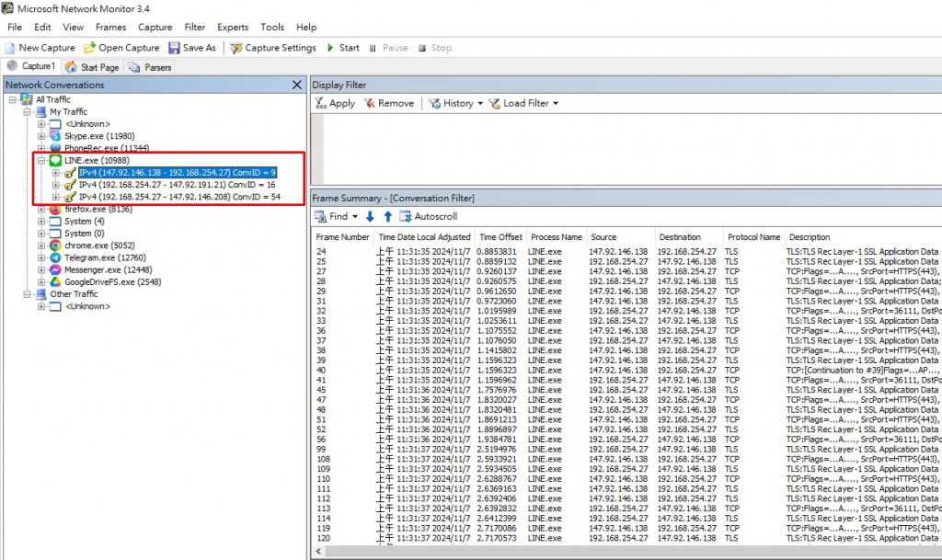Sort by the Time Offset column header
This screenshot has width=942, height=560.
501,237
